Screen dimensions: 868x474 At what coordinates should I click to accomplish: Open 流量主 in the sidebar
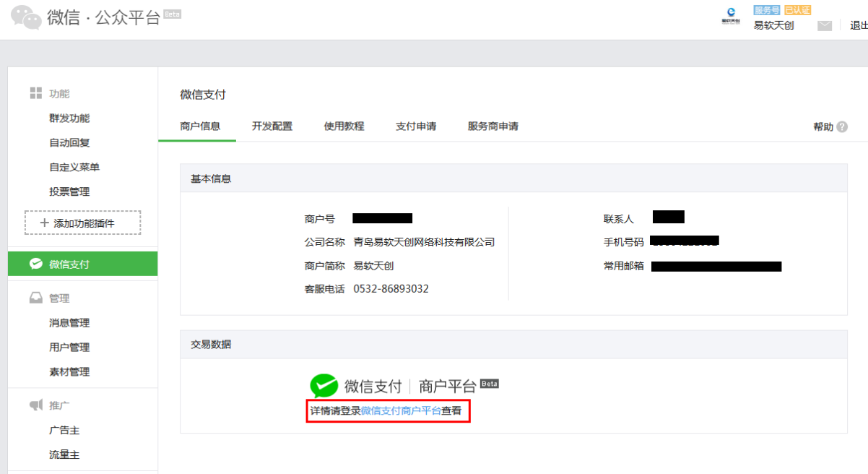64,454
